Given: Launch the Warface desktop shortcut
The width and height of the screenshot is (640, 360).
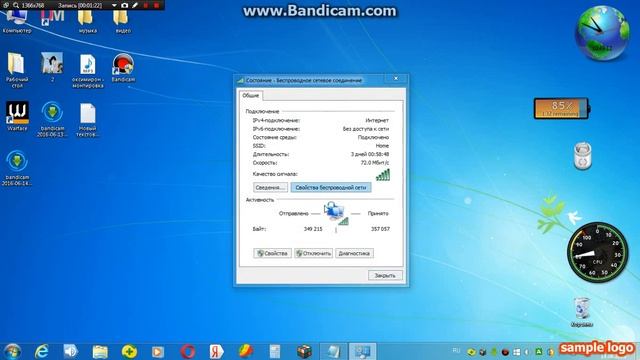Looking at the screenshot, I should point(17,116).
